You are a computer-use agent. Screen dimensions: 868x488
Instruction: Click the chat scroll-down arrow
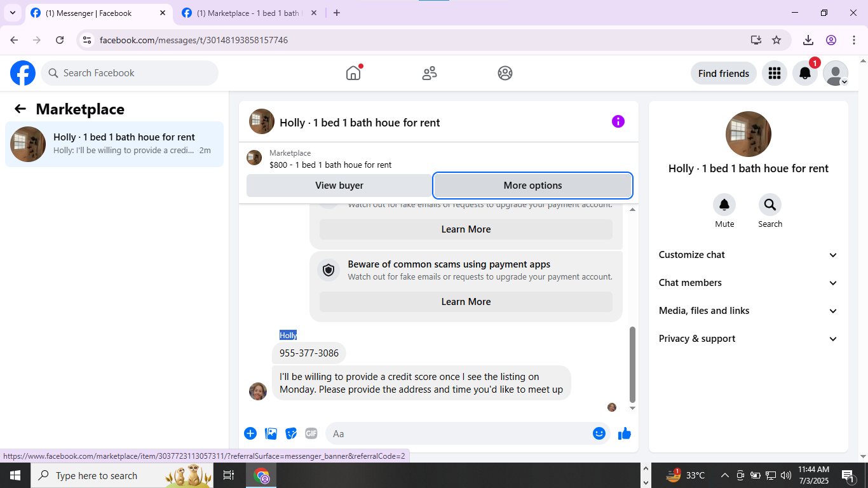coord(632,409)
